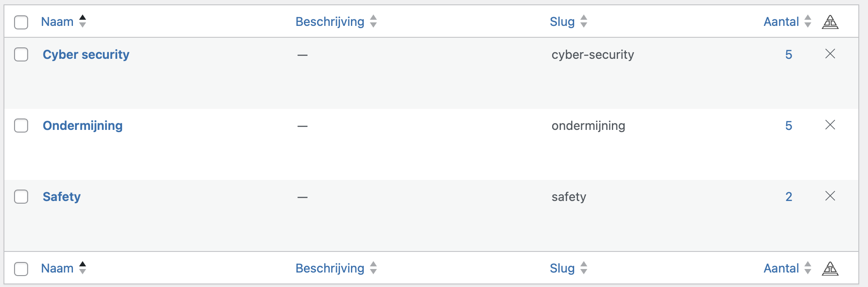Select all rows via top header checkbox
The width and height of the screenshot is (868, 287).
tap(21, 22)
